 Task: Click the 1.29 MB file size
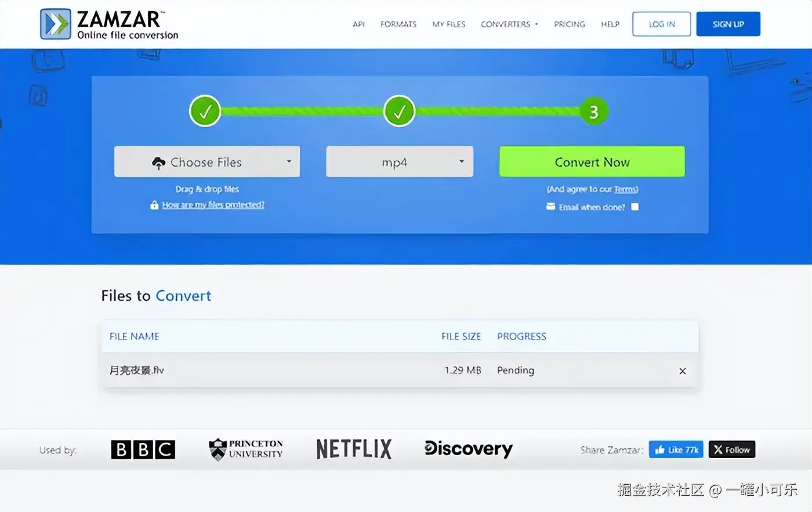(463, 370)
